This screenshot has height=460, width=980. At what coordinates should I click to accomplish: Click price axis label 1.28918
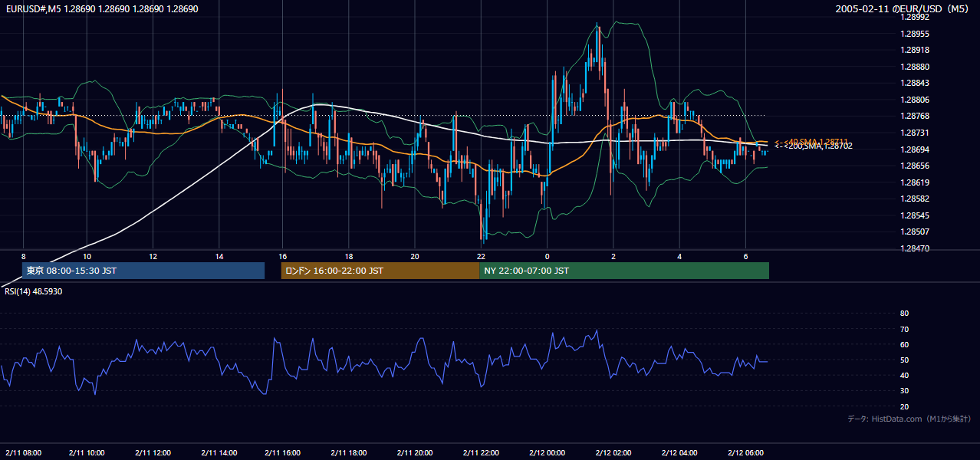915,50
